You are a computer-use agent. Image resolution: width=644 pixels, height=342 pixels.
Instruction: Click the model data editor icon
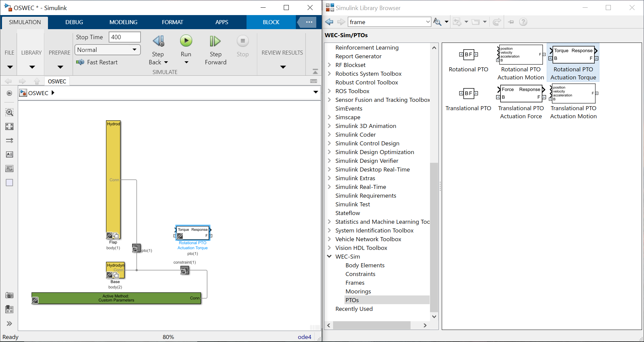tap(9, 309)
